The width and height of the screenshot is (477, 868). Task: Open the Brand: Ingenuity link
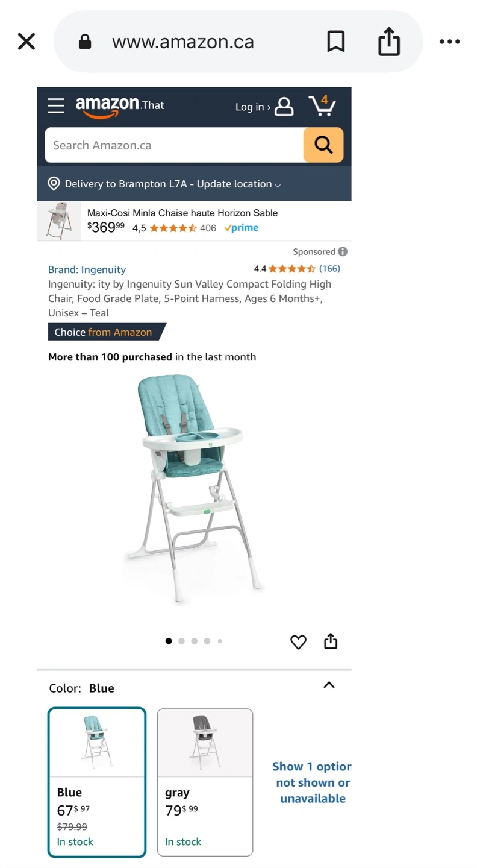87,269
